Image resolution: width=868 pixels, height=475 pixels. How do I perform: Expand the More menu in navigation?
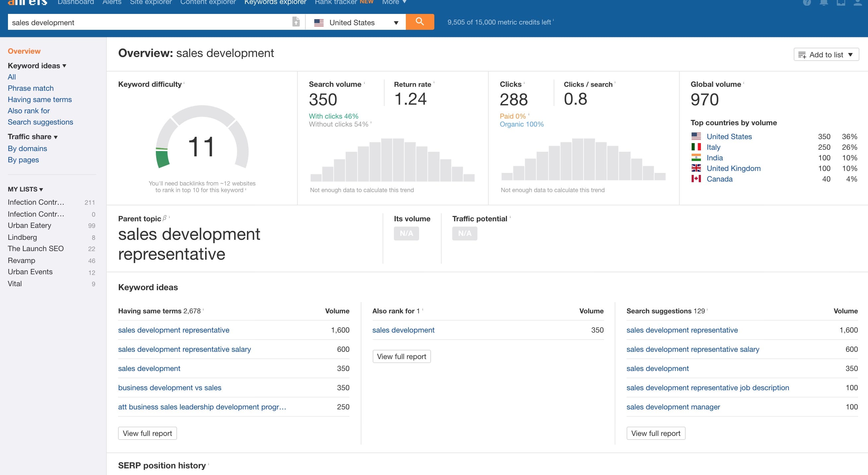[x=394, y=3]
